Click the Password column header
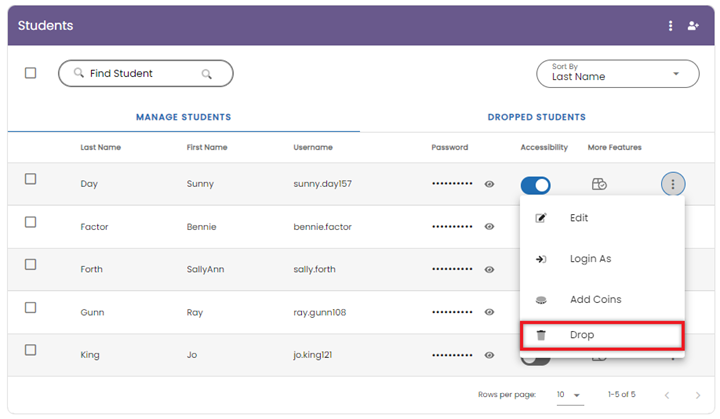 coord(450,147)
